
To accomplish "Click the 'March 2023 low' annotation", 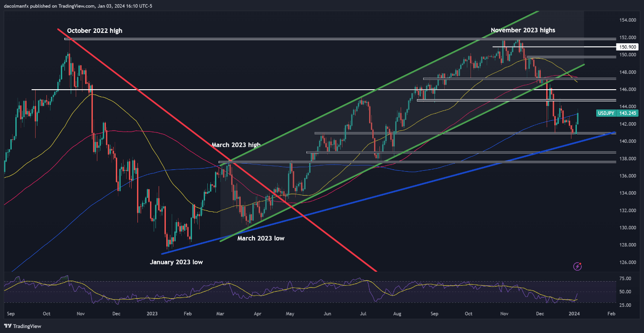I will [261, 238].
